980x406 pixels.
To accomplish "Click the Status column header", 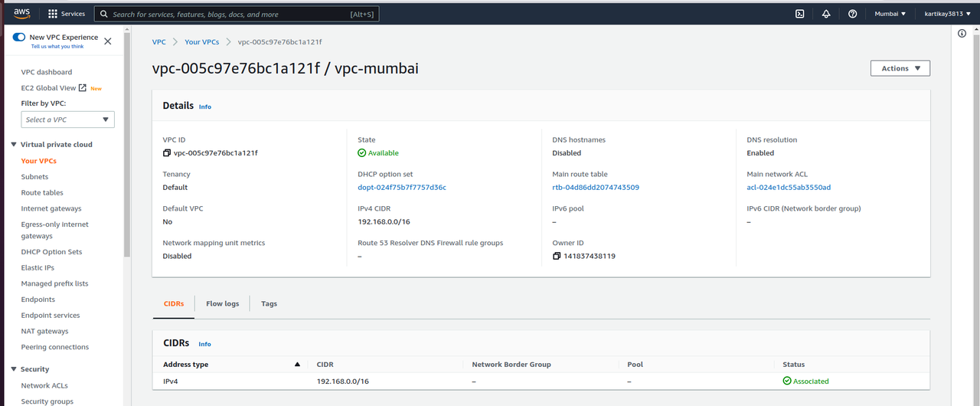I will [793, 365].
